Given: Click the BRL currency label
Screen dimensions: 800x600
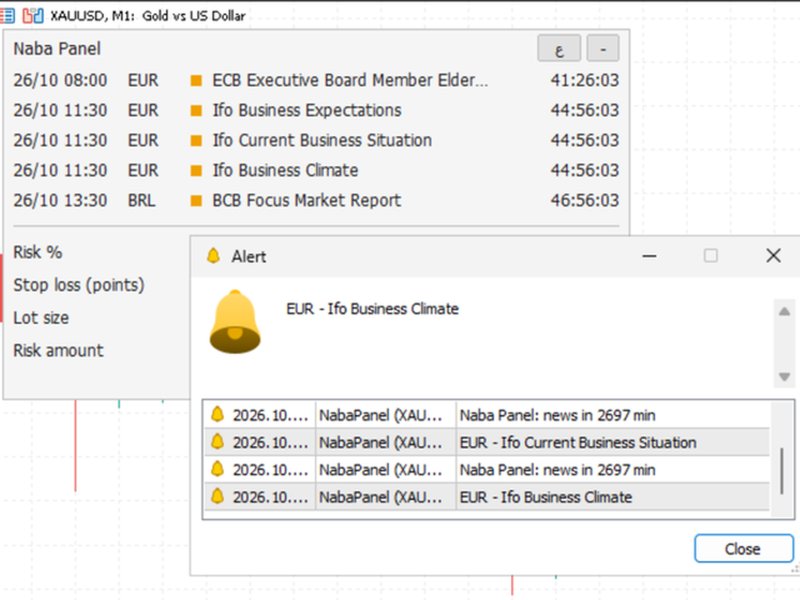Looking at the screenshot, I should click(x=141, y=201).
